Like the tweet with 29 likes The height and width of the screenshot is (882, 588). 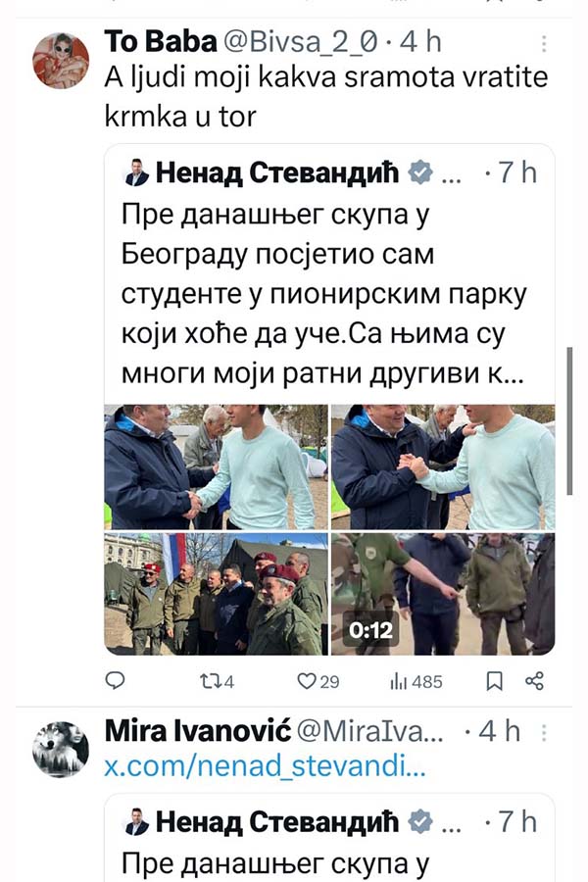pos(318,682)
